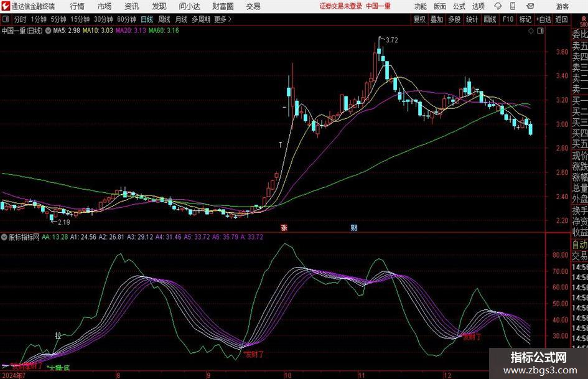The image size is (588, 379).
Task: Click the 3.72 high price label
Action: click(x=391, y=40)
